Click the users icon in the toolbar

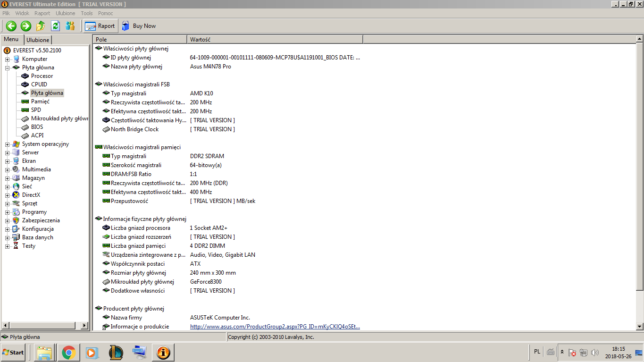(70, 26)
